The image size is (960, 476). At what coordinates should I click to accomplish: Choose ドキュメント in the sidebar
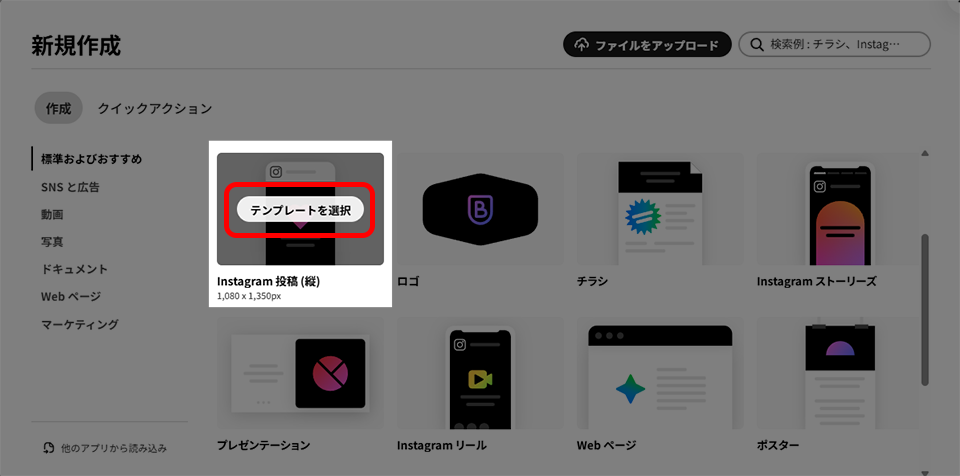(74, 269)
